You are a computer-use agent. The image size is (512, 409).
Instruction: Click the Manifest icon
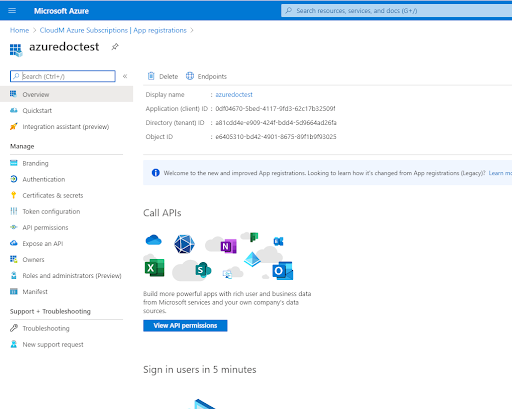tap(14, 291)
